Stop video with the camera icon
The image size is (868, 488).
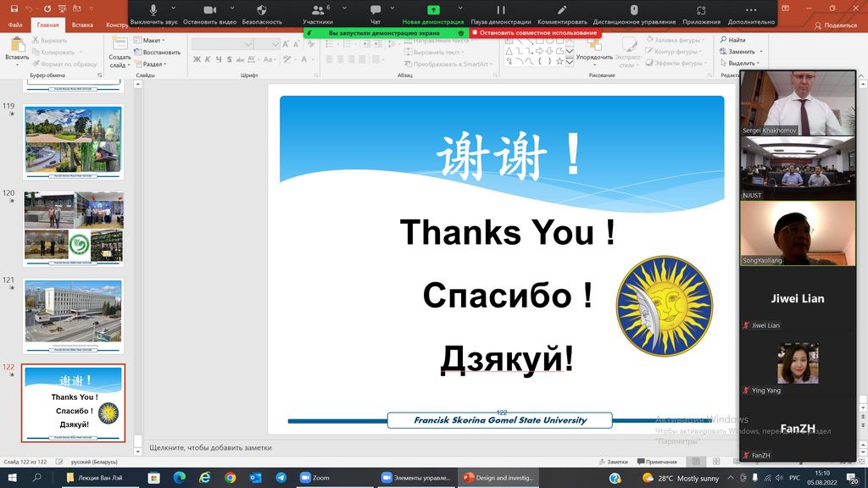(210, 14)
